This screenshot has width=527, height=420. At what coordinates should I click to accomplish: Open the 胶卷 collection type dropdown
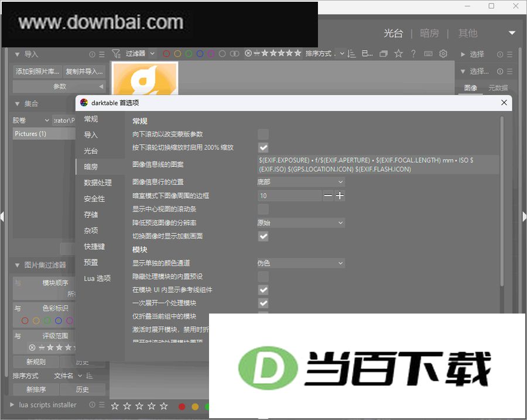click(x=31, y=120)
